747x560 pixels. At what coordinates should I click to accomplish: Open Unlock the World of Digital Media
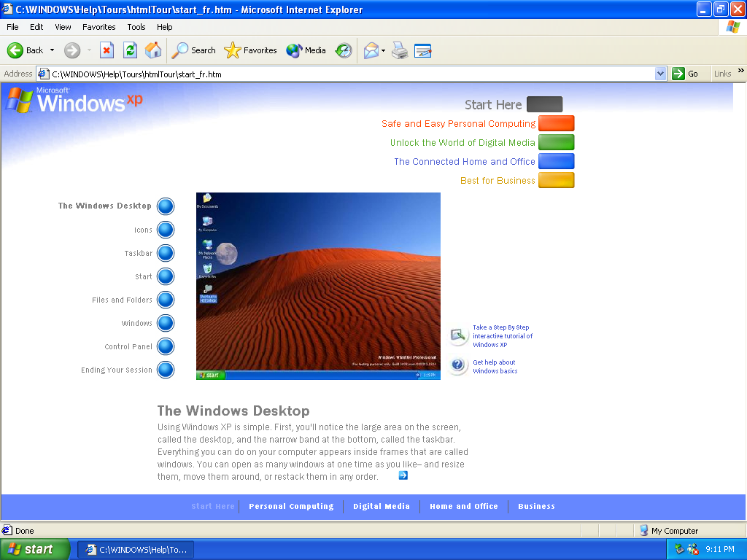462,143
